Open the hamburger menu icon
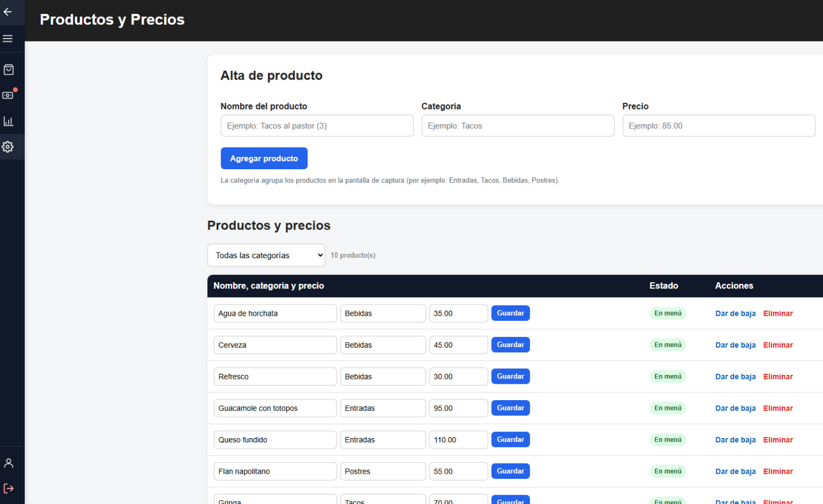The width and height of the screenshot is (823, 504). (8, 39)
